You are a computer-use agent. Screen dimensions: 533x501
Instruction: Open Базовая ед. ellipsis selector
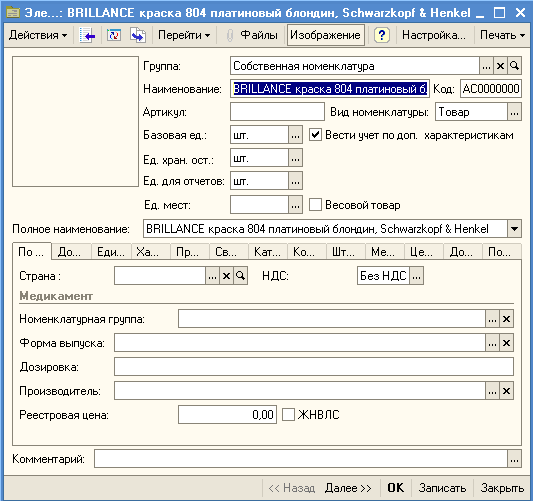point(295,135)
